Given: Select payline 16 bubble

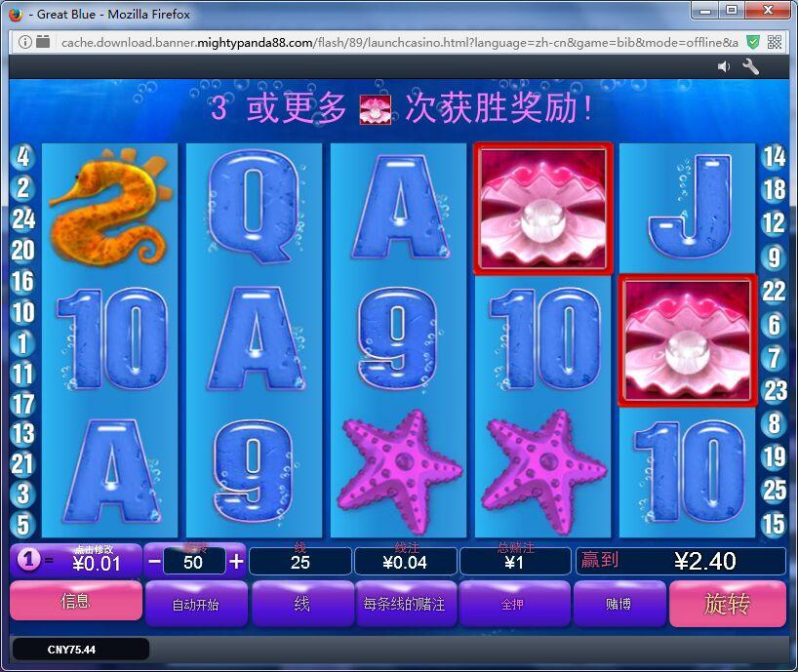Looking at the screenshot, I should point(22,281).
